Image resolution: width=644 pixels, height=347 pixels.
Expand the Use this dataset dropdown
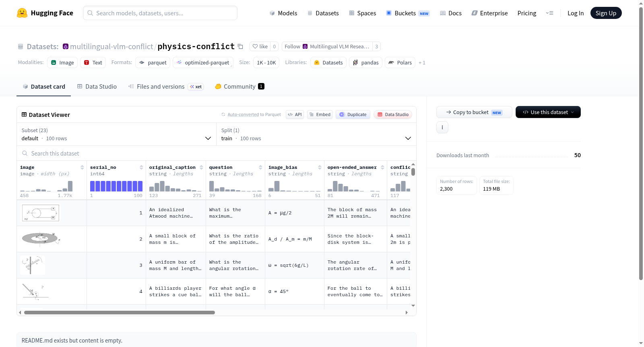[x=548, y=112]
